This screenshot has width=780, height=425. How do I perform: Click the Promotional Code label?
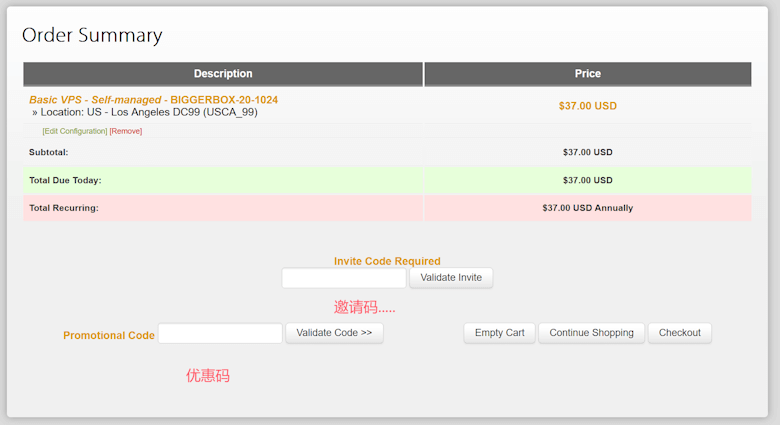coord(109,335)
